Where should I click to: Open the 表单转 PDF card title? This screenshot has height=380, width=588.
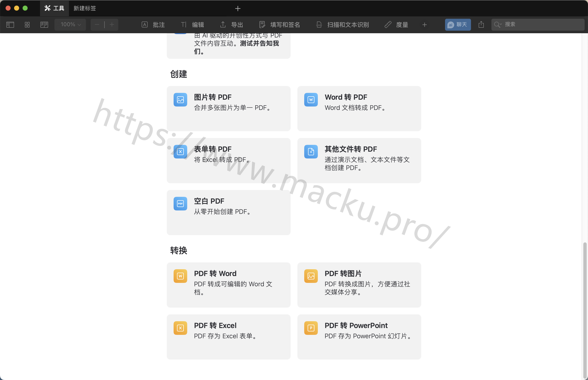pos(213,149)
